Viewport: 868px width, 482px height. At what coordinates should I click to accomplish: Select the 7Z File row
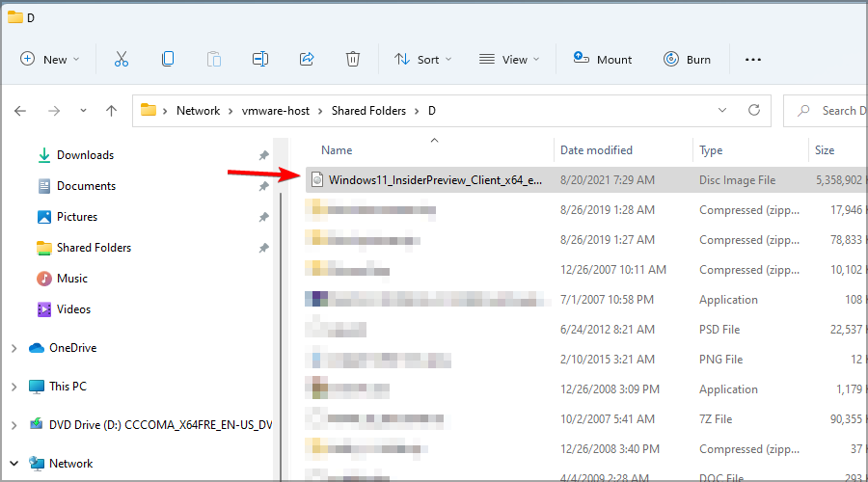tap(586, 419)
